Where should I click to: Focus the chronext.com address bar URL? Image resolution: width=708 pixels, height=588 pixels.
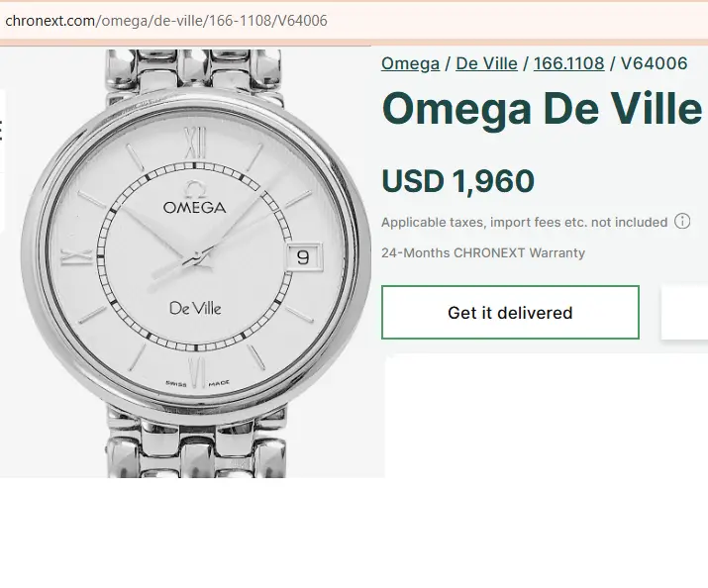point(166,21)
